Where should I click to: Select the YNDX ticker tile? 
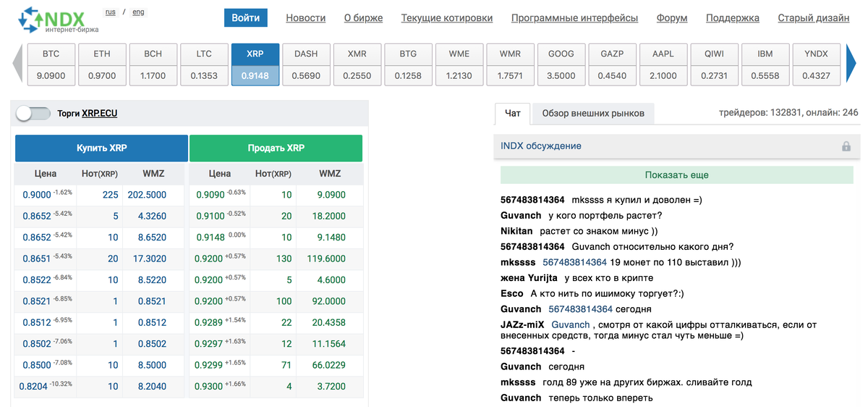click(816, 64)
